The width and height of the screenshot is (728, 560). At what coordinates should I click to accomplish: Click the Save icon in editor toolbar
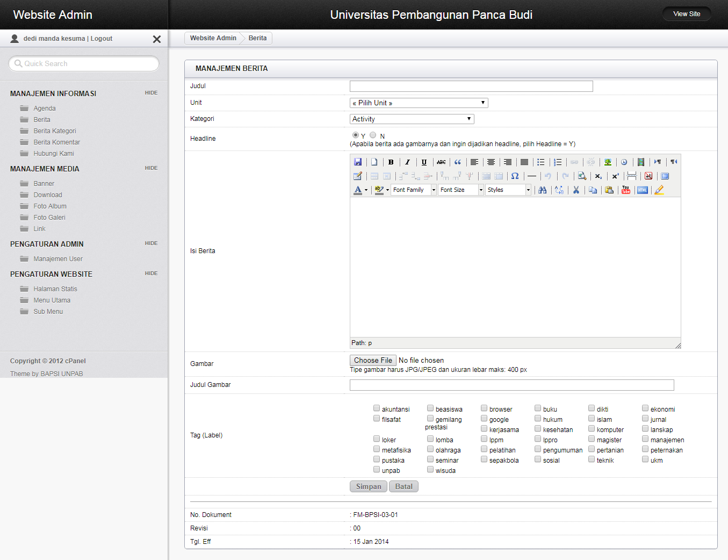click(x=358, y=162)
